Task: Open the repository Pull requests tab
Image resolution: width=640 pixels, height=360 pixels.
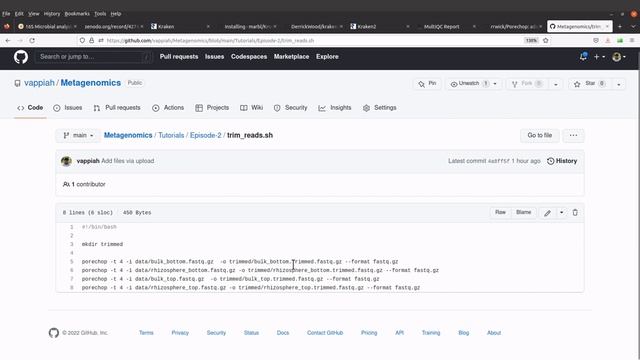Action: 117,108
